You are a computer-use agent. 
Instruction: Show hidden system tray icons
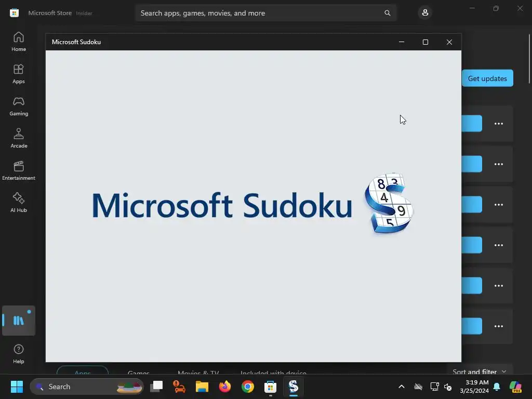(x=402, y=387)
